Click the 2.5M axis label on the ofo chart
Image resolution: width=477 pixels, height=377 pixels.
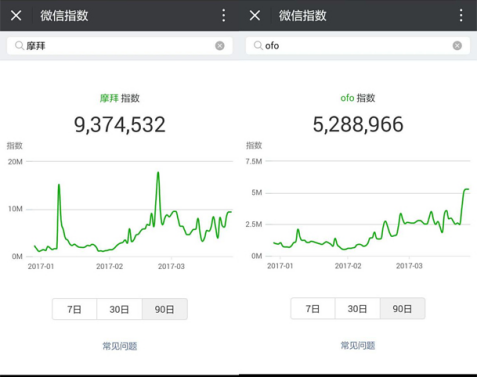[x=254, y=224]
